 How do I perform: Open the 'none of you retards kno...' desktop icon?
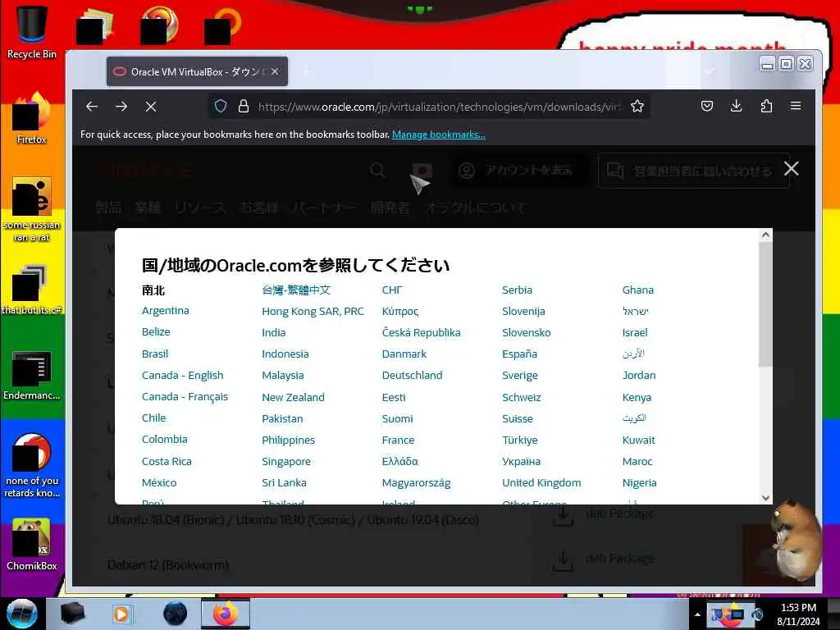[32, 465]
